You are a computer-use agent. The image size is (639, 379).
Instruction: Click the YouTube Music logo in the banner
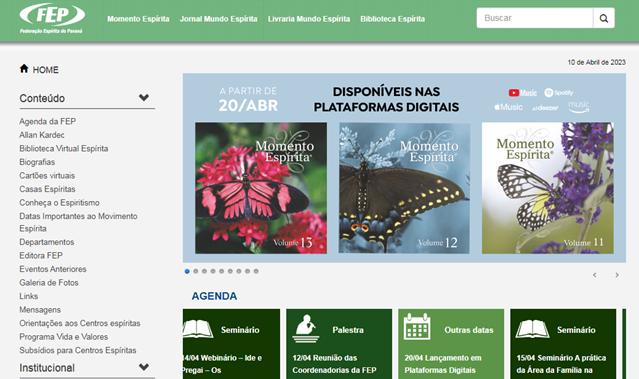[x=522, y=93]
